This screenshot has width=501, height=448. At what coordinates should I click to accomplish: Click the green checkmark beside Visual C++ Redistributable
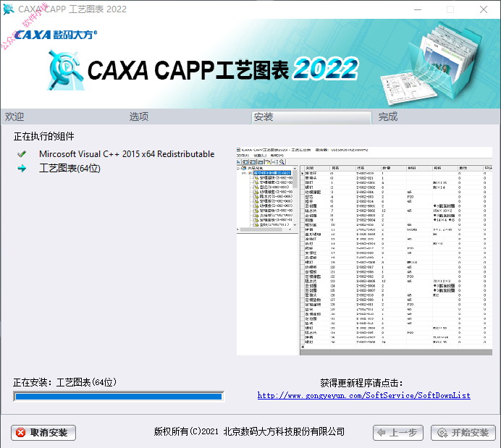22,154
